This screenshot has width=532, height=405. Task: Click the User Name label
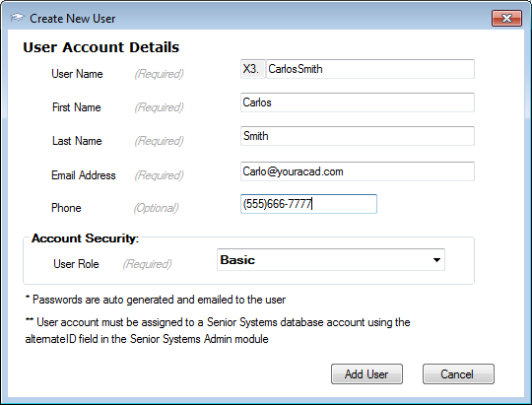pyautogui.click(x=77, y=74)
